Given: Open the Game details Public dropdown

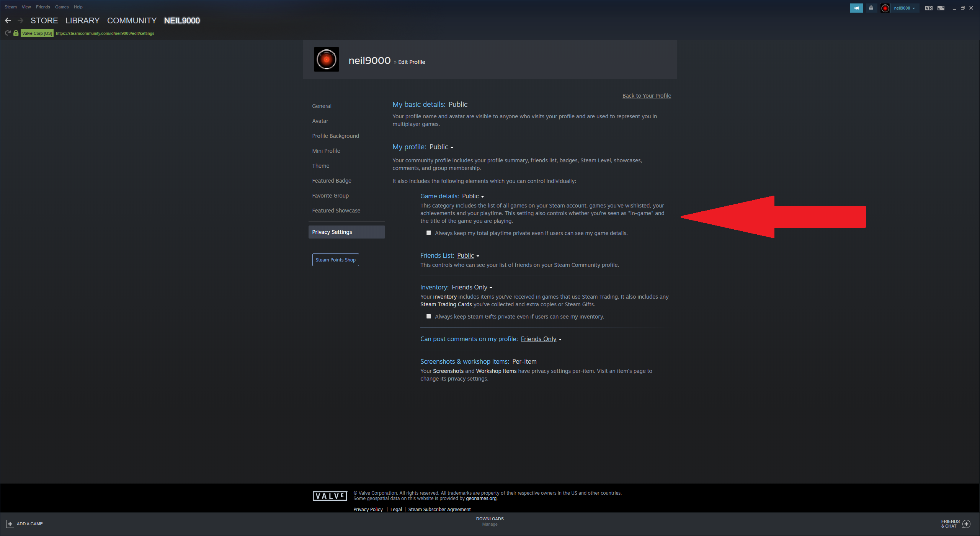Looking at the screenshot, I should pos(473,196).
